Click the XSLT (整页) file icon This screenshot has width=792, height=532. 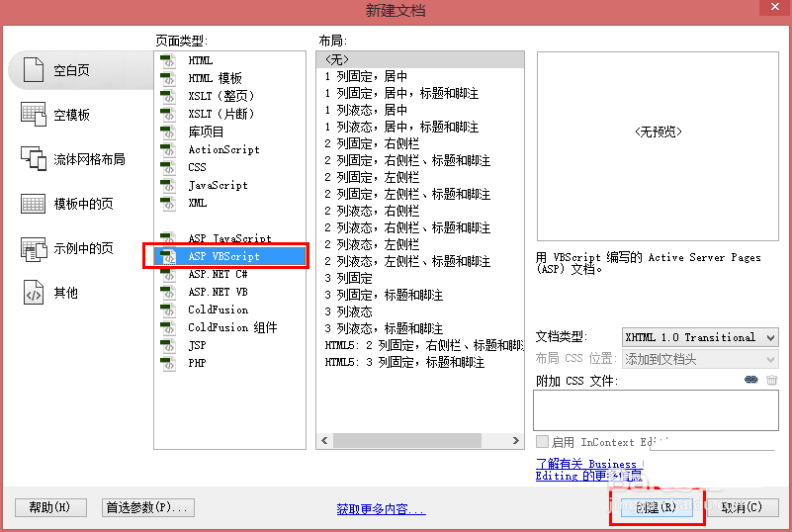click(x=168, y=96)
